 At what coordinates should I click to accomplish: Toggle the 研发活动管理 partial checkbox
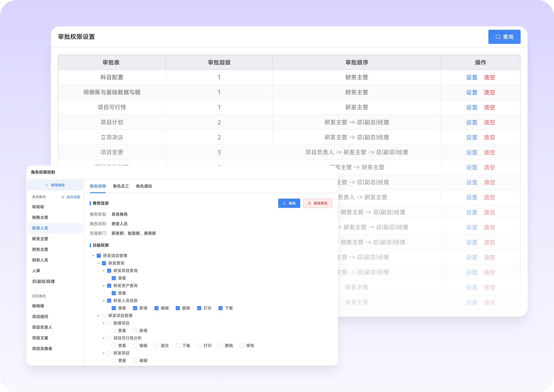[99, 256]
